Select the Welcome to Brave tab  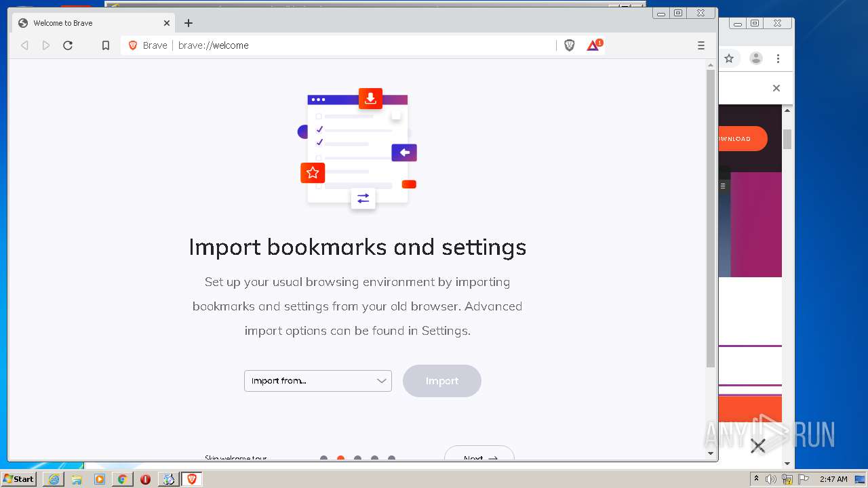pyautogui.click(x=94, y=23)
